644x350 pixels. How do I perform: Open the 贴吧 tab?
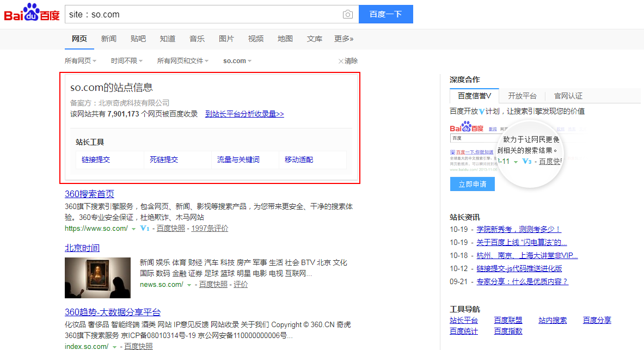138,39
